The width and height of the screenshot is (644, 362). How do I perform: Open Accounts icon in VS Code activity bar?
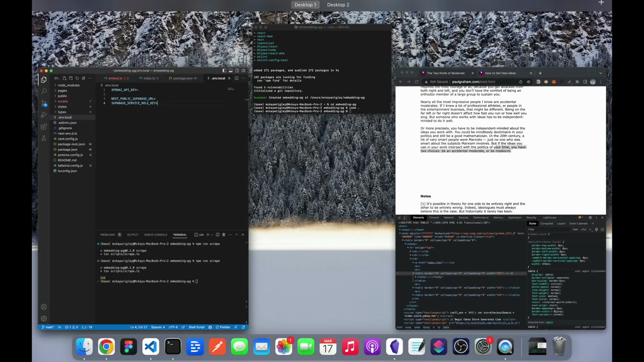44,307
